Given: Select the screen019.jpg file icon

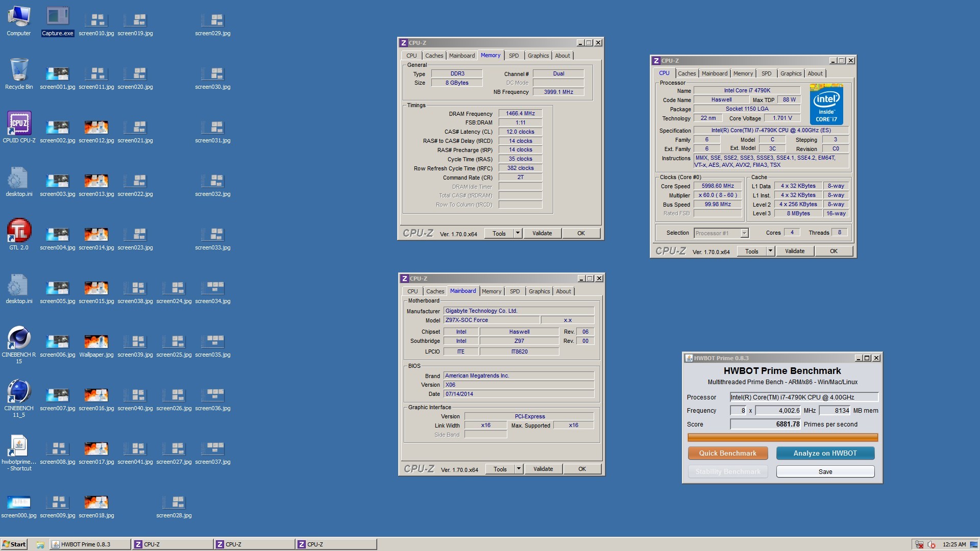Looking at the screenshot, I should 135,24.
